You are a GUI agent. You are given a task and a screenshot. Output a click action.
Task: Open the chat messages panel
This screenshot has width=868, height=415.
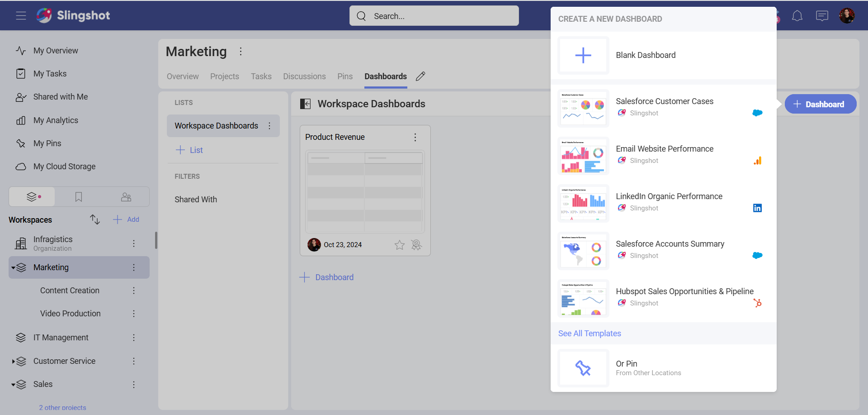[822, 15]
